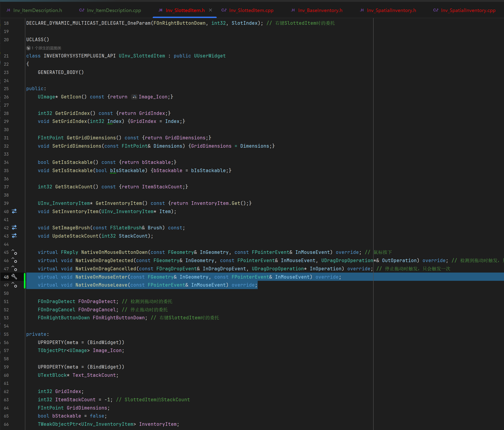
Task: Click line number 55 in the gutter
Action: click(x=6, y=334)
